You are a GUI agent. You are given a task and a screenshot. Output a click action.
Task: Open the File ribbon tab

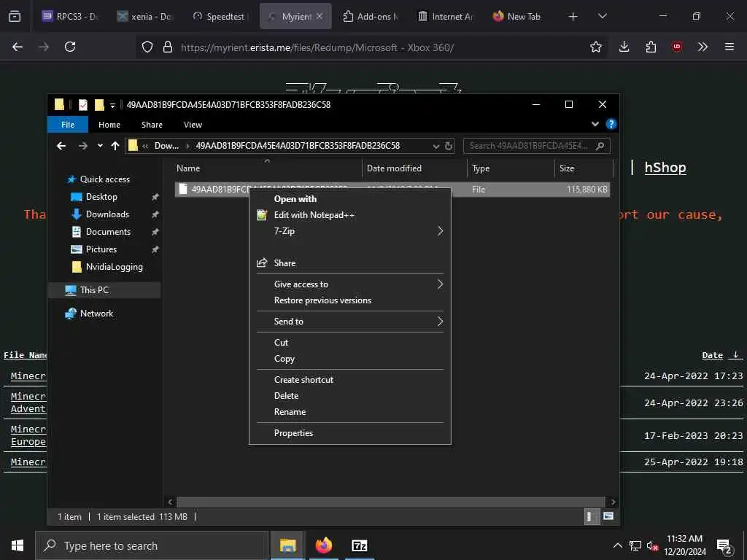(68, 124)
